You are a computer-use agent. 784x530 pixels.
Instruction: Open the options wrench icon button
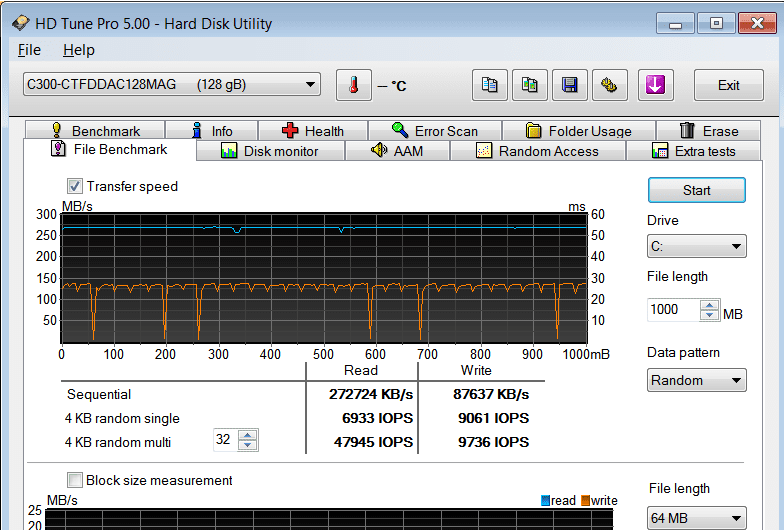610,85
